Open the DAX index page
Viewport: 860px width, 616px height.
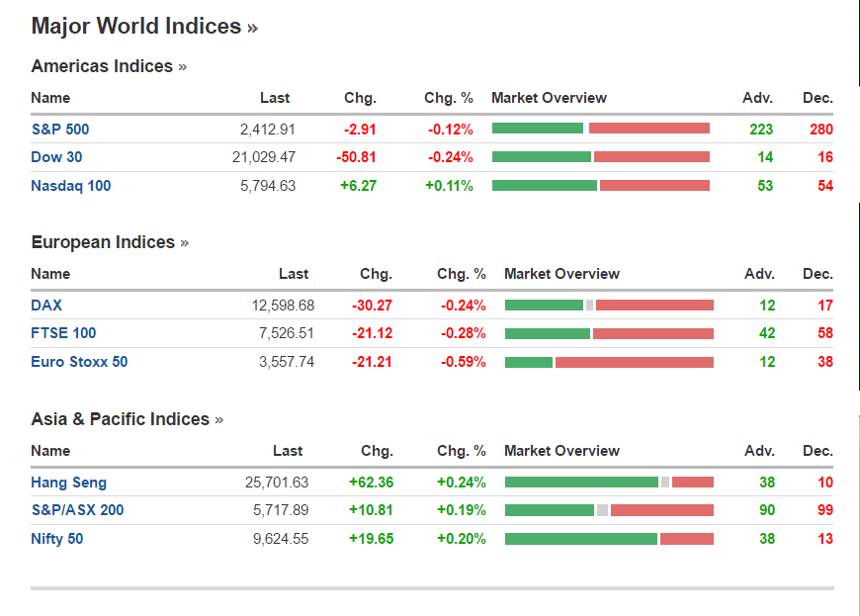(x=46, y=306)
